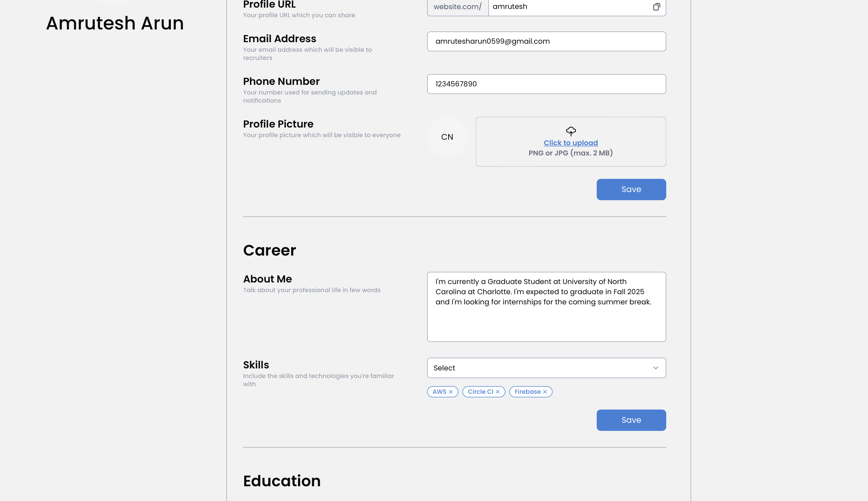The image size is (868, 501).
Task: Remove the Circle CI skill tag
Action: (497, 392)
